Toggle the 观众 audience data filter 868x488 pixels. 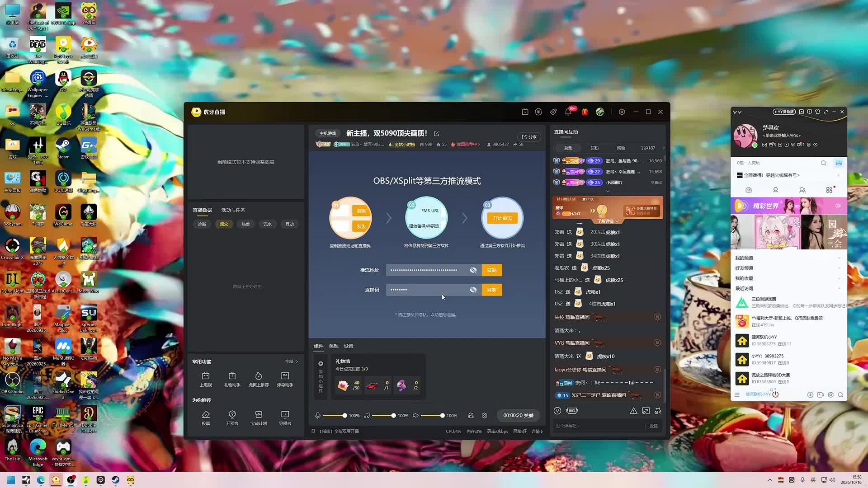224,224
